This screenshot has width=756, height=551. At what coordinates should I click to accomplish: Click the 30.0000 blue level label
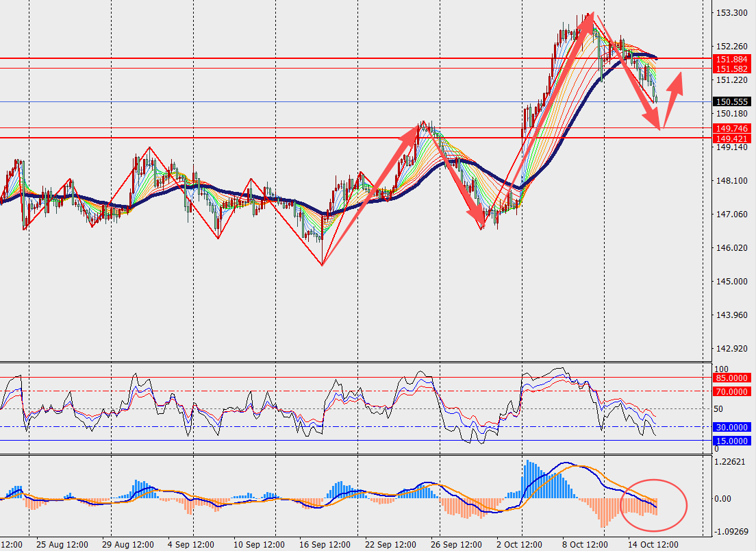click(x=731, y=428)
